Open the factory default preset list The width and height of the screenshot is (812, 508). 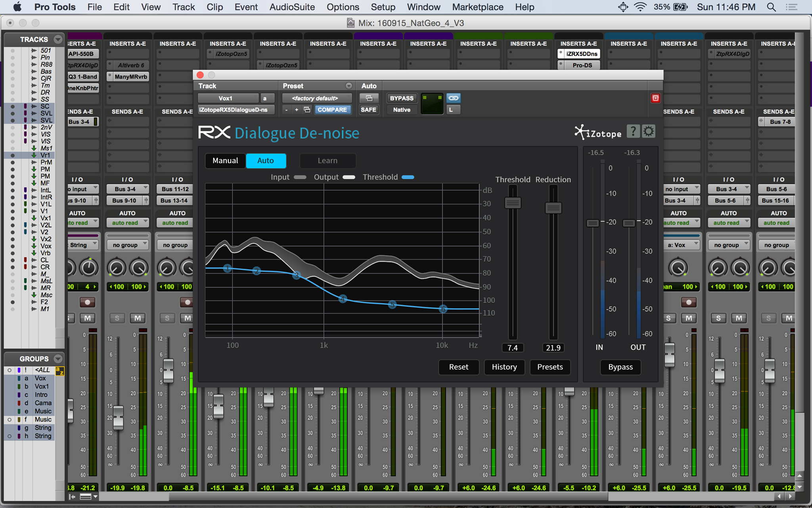pos(316,98)
